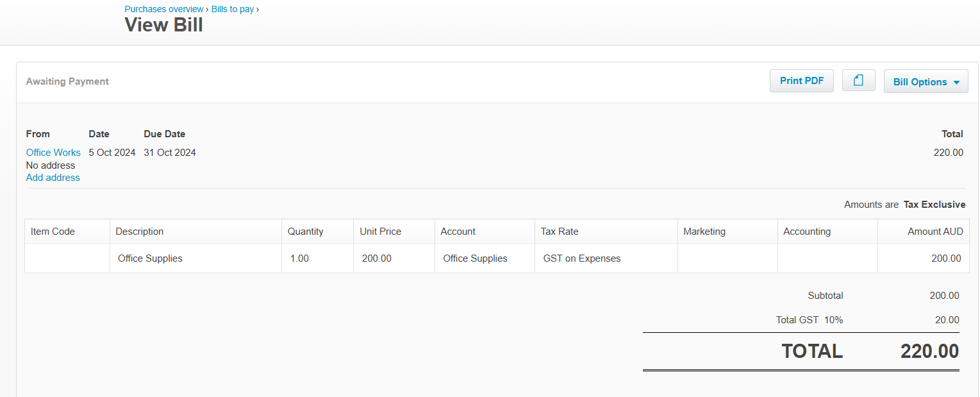
Task: Click the GST on Expenses tax rate cell
Action: [x=581, y=258]
